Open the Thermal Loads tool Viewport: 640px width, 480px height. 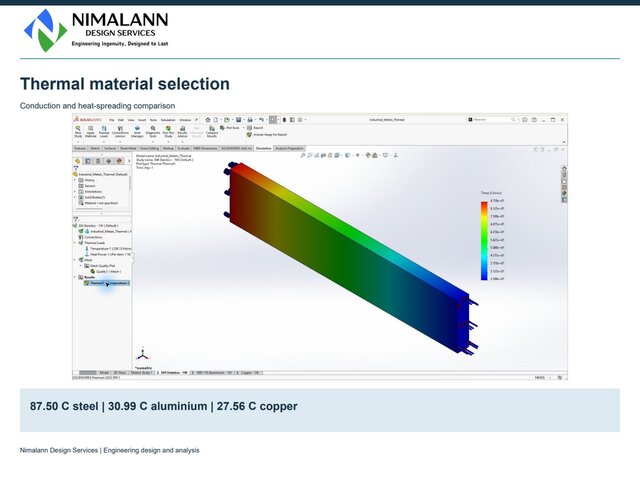(x=104, y=131)
